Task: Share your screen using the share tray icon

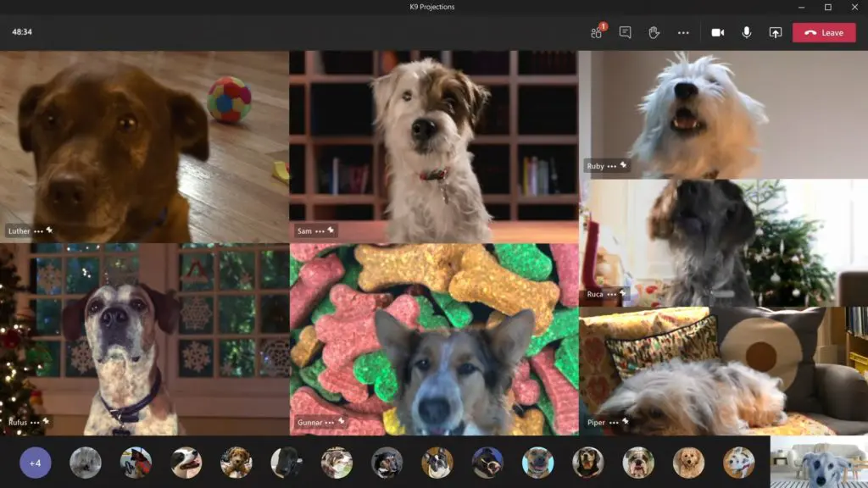Action: (x=775, y=33)
